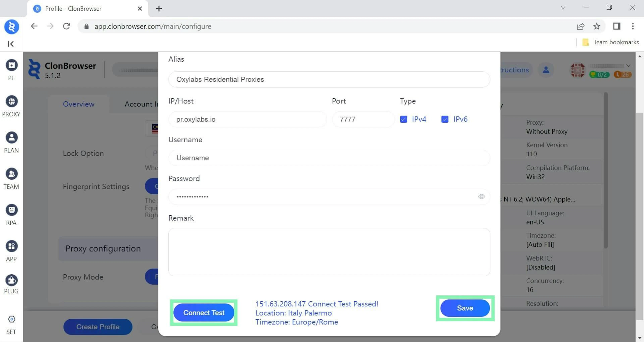Click the 'Without Proxy' value in summary

pos(547,131)
